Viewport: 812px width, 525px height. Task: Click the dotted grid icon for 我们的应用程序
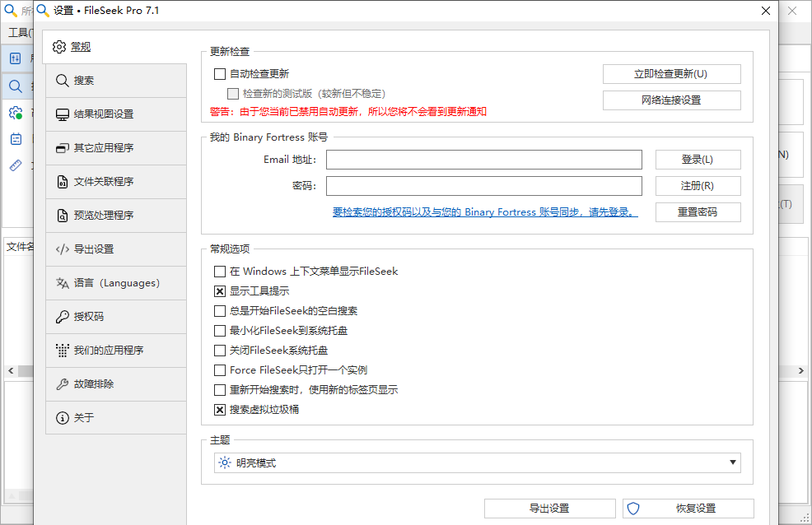pos(62,351)
